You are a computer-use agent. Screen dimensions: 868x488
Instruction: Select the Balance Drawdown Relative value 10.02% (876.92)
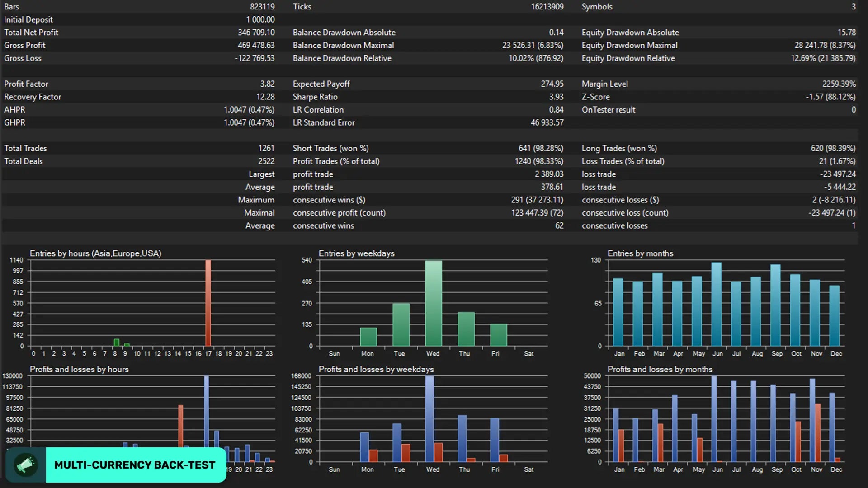536,58
